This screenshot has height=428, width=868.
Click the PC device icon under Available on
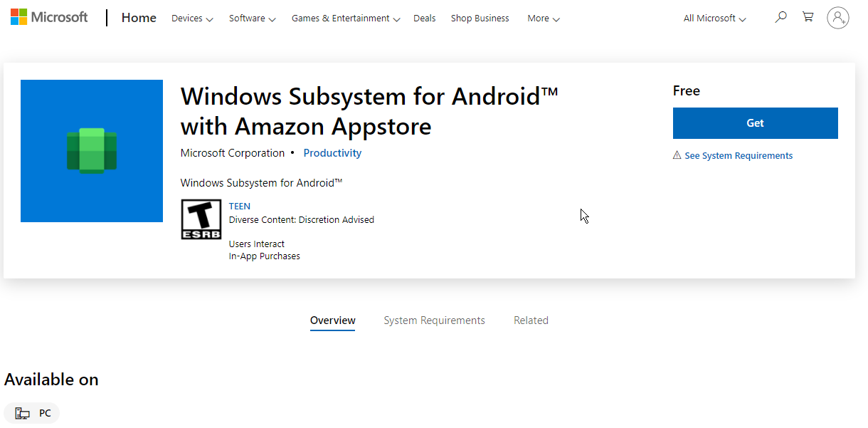pos(23,413)
